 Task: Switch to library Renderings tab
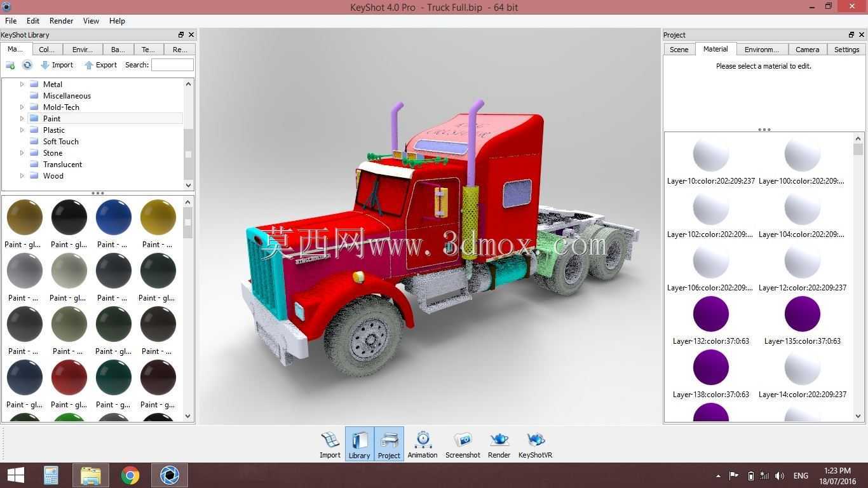click(180, 50)
